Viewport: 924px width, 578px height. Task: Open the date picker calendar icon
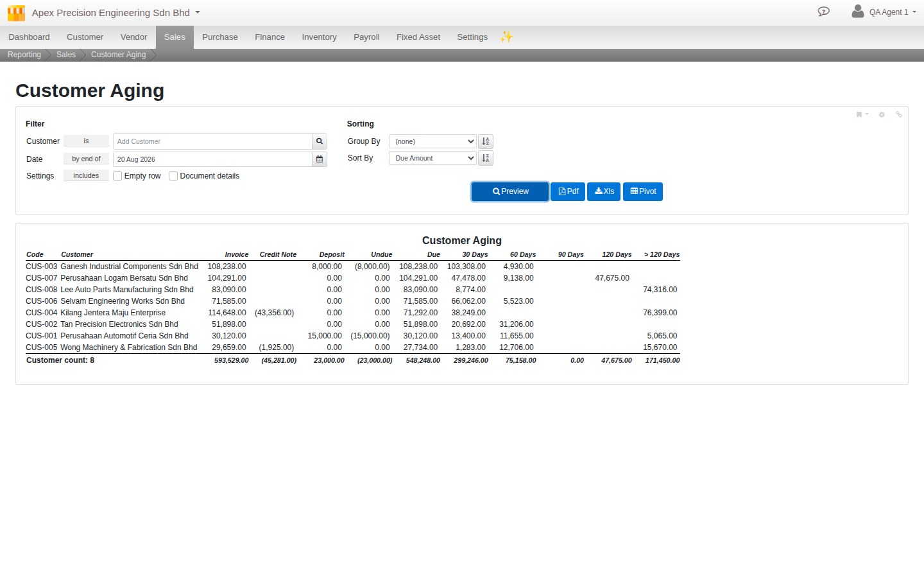320,159
